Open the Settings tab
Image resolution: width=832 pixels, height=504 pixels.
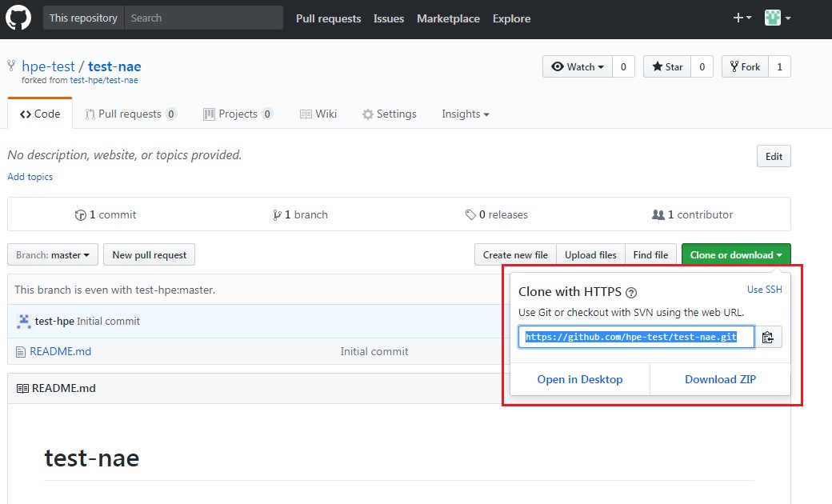pyautogui.click(x=390, y=114)
